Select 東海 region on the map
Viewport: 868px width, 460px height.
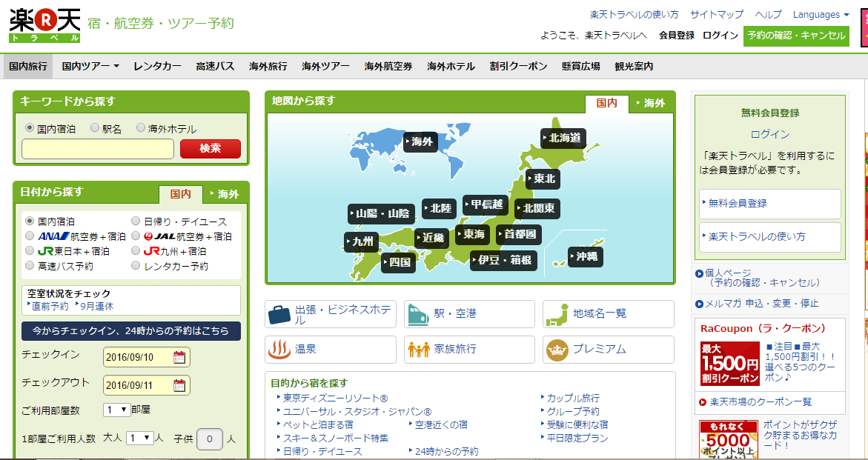point(472,234)
